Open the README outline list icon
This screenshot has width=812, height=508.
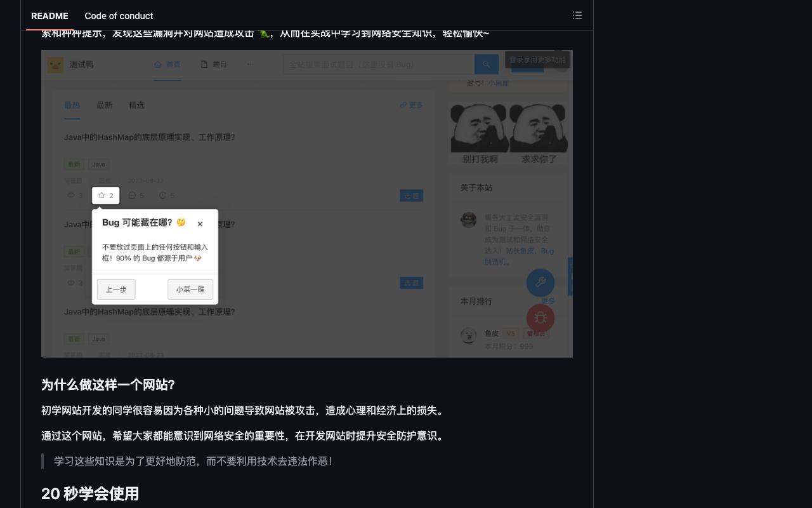click(x=577, y=15)
